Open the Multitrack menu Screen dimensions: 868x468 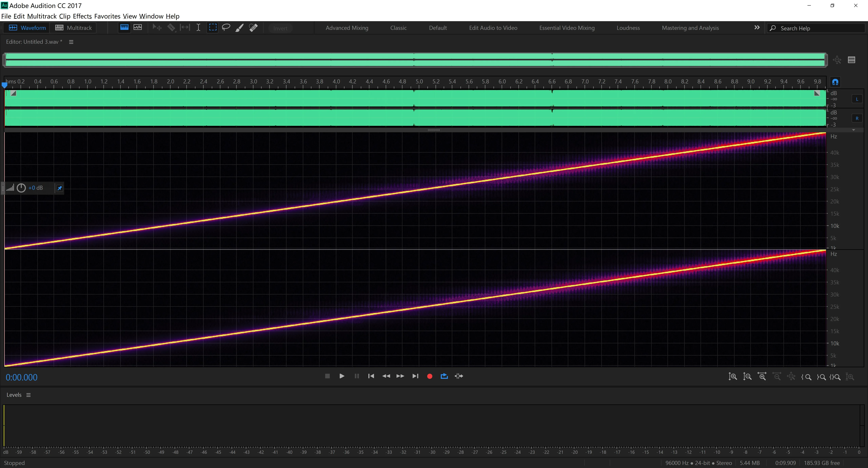click(x=42, y=16)
